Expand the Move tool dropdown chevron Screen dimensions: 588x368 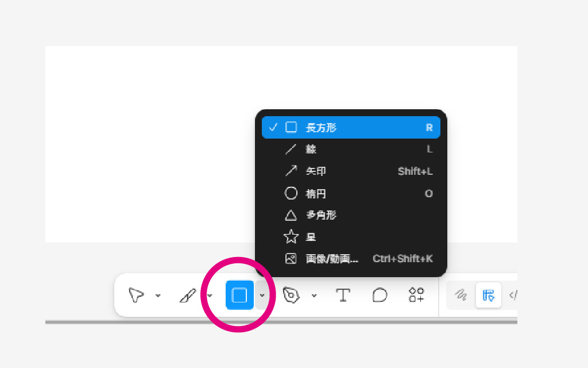[158, 296]
